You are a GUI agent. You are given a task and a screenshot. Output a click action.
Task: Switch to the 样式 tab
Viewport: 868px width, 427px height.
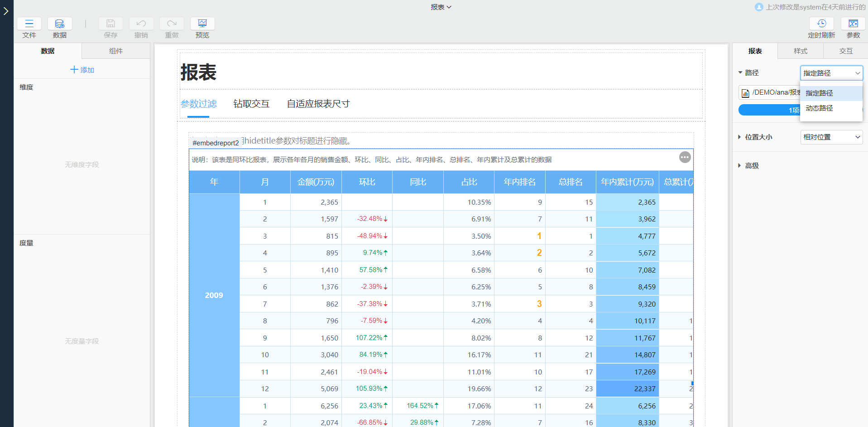(800, 51)
